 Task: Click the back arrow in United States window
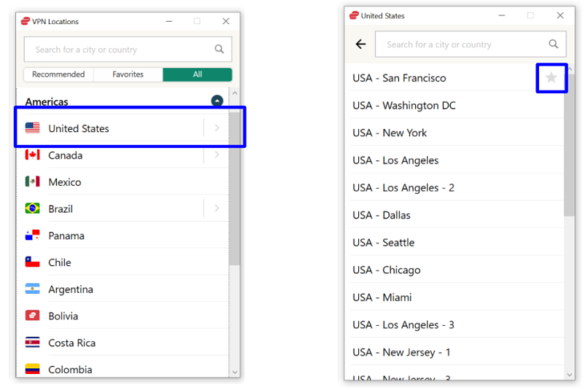pyautogui.click(x=360, y=44)
